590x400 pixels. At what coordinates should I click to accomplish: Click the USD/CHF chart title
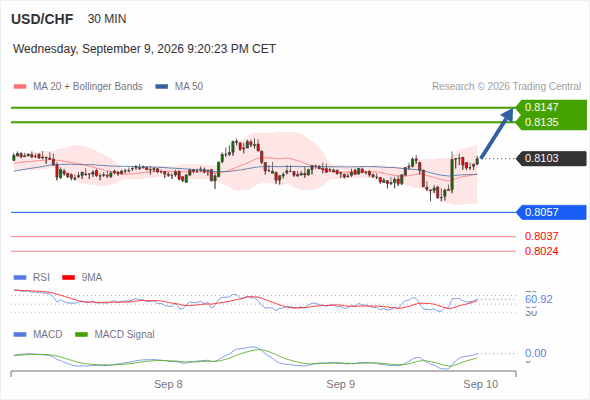(x=42, y=19)
